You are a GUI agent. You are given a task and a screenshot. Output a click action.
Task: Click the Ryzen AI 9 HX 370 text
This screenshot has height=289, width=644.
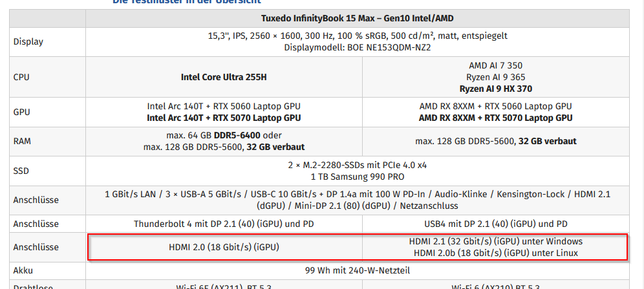coord(495,89)
